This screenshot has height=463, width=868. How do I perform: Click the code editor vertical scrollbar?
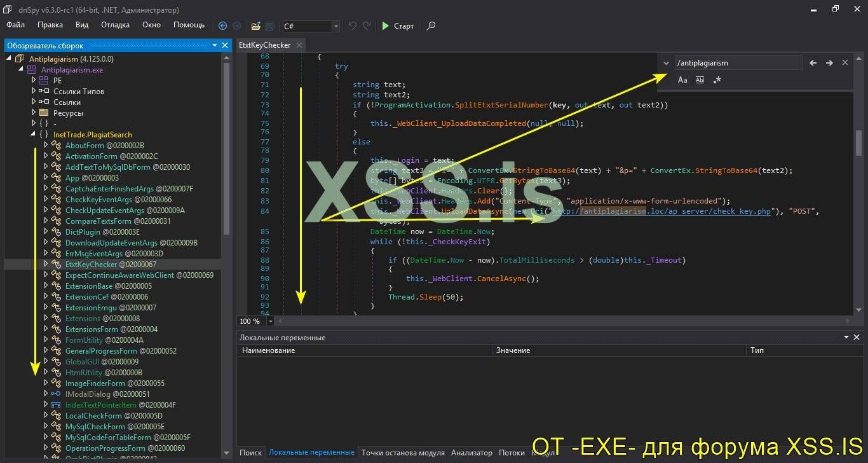click(858, 184)
